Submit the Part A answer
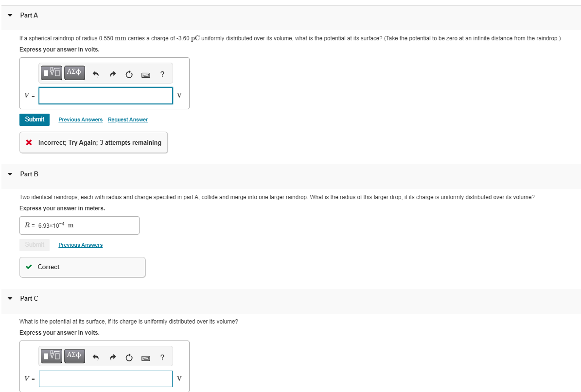Image resolution: width=581 pixels, height=392 pixels. tap(34, 119)
